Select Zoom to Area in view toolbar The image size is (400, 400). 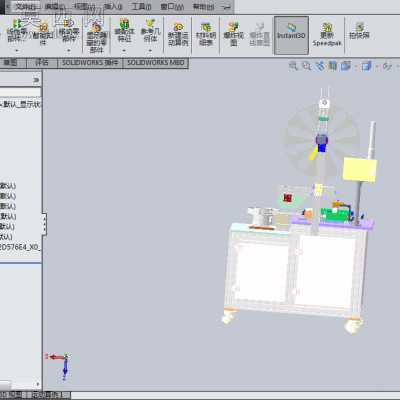click(x=306, y=66)
